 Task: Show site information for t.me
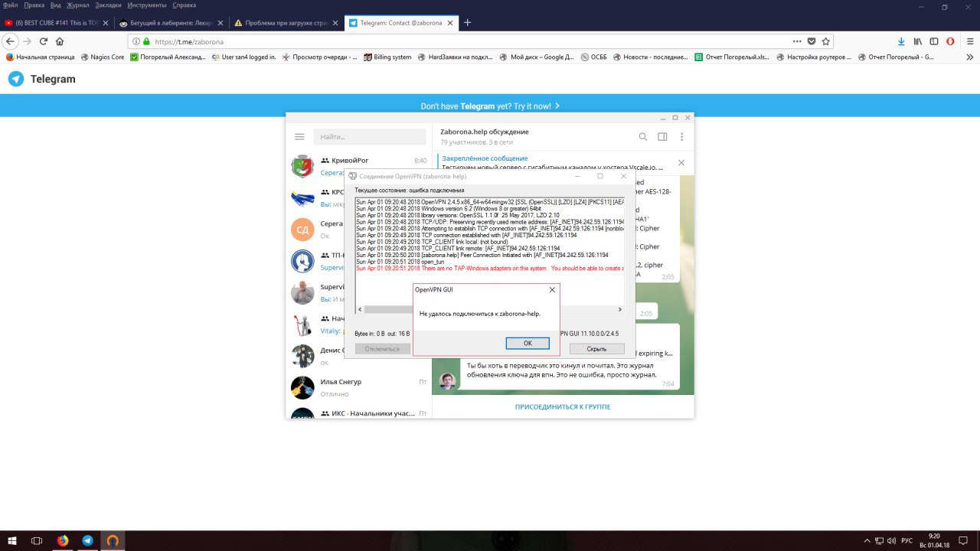tap(136, 42)
